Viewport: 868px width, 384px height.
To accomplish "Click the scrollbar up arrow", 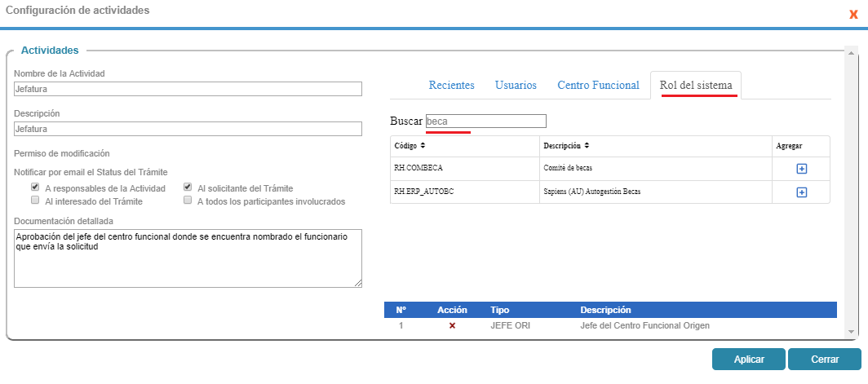I will [x=852, y=53].
